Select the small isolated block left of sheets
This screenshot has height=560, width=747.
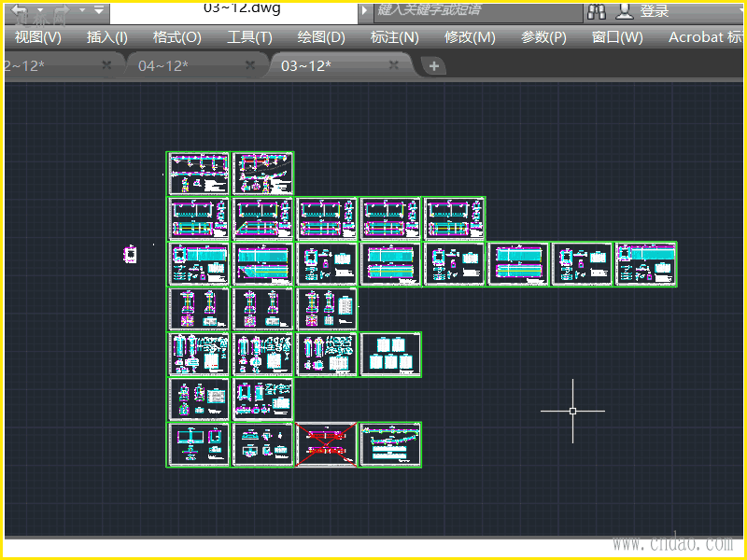click(x=131, y=254)
